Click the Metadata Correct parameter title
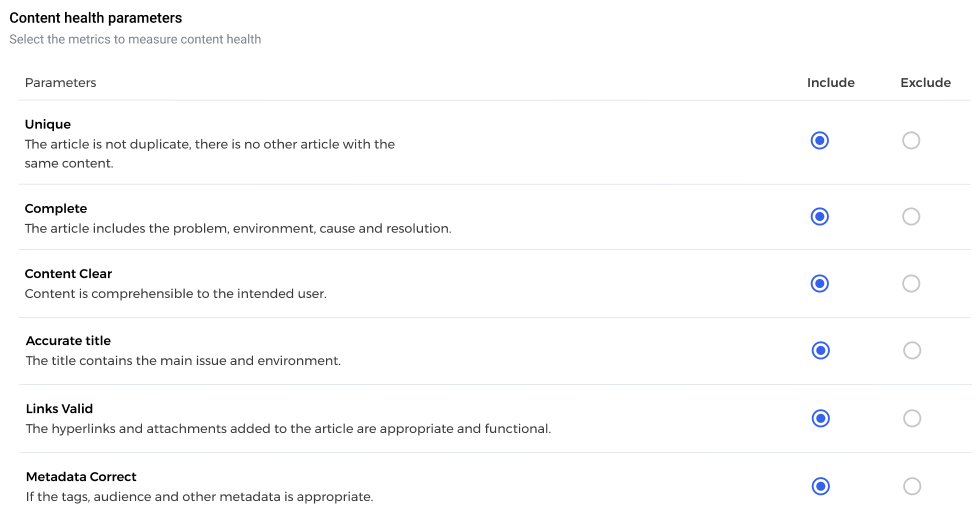The height and width of the screenshot is (521, 977). coord(81,477)
